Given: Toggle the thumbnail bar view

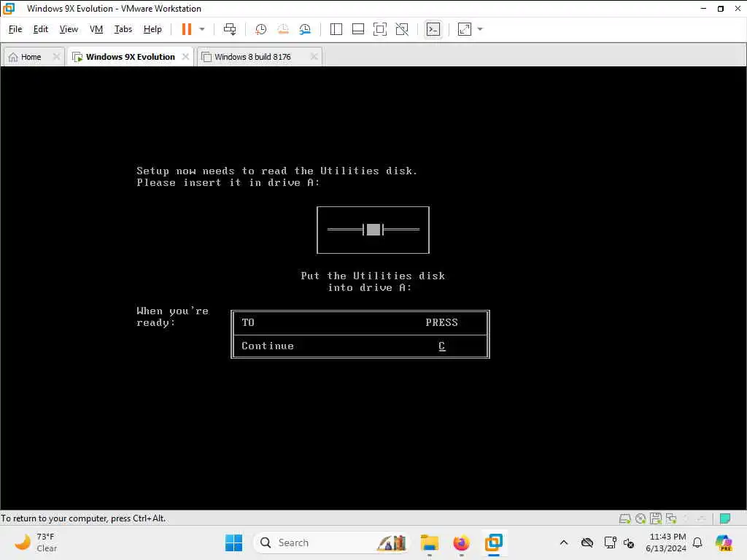Looking at the screenshot, I should point(357,29).
